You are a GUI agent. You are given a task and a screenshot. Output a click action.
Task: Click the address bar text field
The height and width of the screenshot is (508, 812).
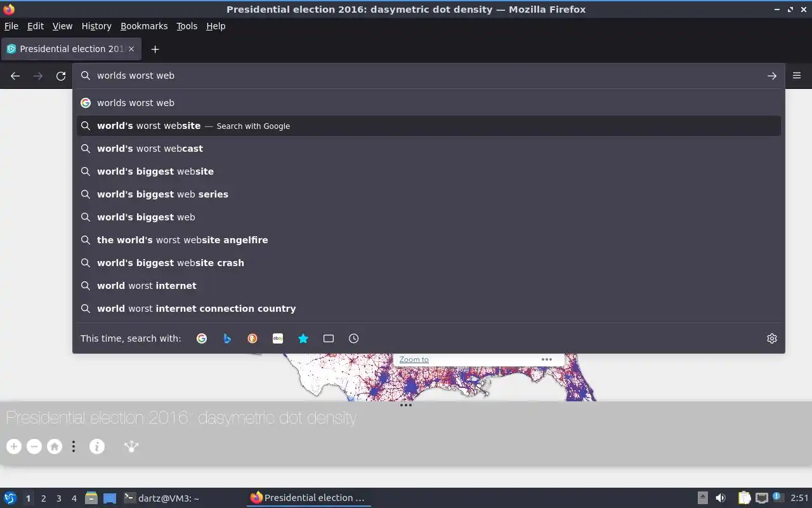428,76
